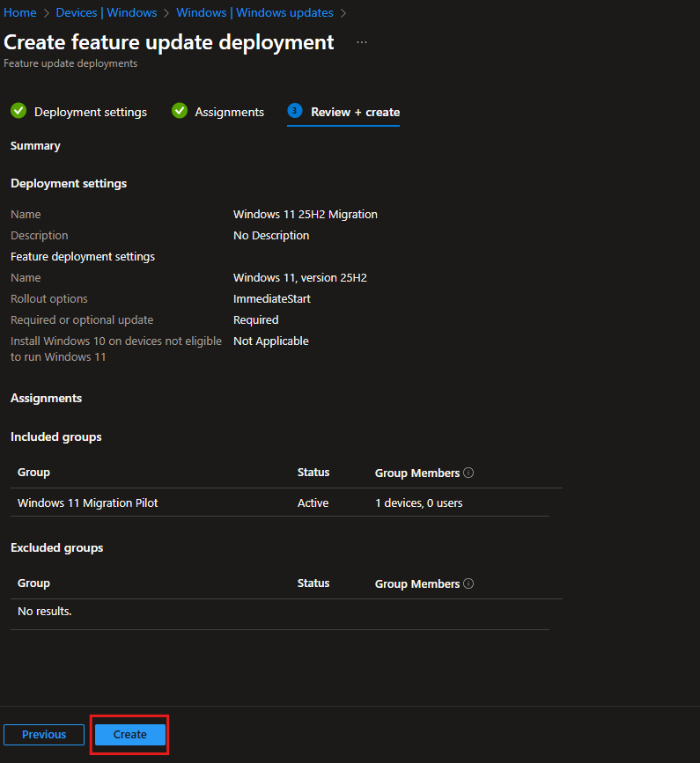Image resolution: width=700 pixels, height=763 pixels.
Task: Open the ellipsis menu beside page title
Action: (x=362, y=42)
